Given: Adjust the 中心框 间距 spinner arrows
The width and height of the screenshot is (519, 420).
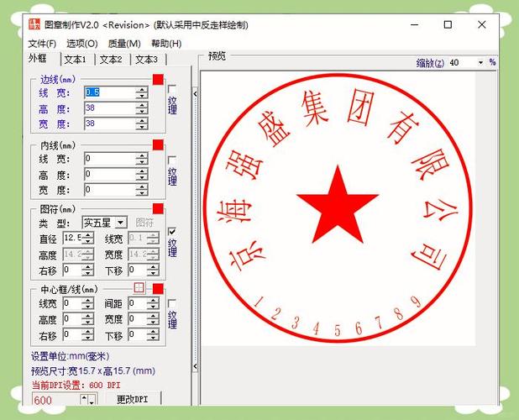Looking at the screenshot, I should pyautogui.click(x=153, y=303).
